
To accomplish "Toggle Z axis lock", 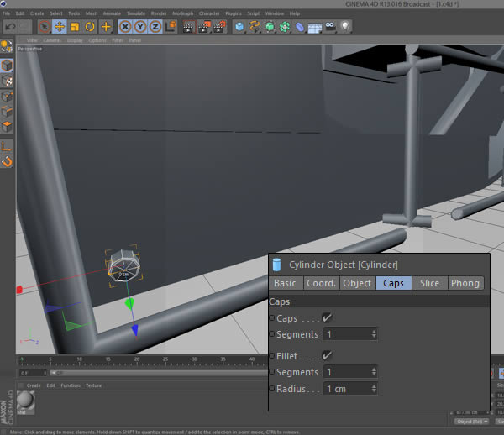I will click(x=155, y=27).
